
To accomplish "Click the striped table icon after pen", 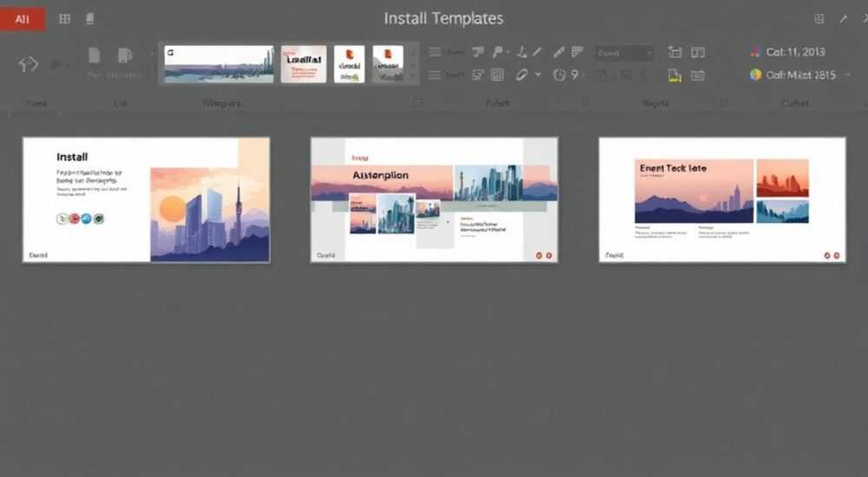I will (577, 52).
